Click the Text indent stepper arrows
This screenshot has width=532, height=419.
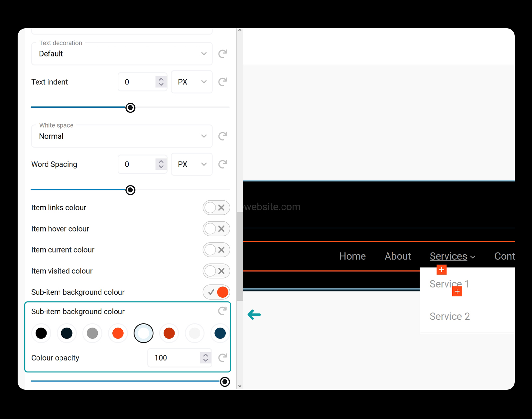pos(161,82)
